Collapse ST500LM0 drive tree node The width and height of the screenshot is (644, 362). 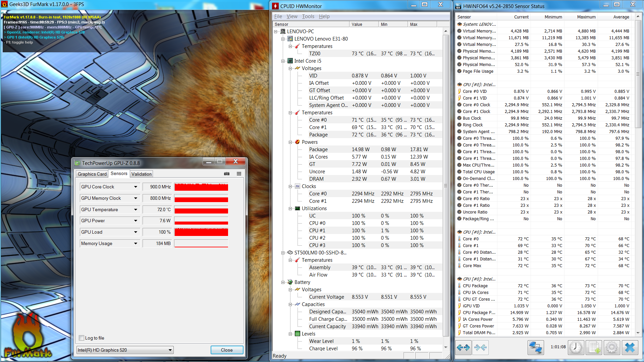pos(283,253)
